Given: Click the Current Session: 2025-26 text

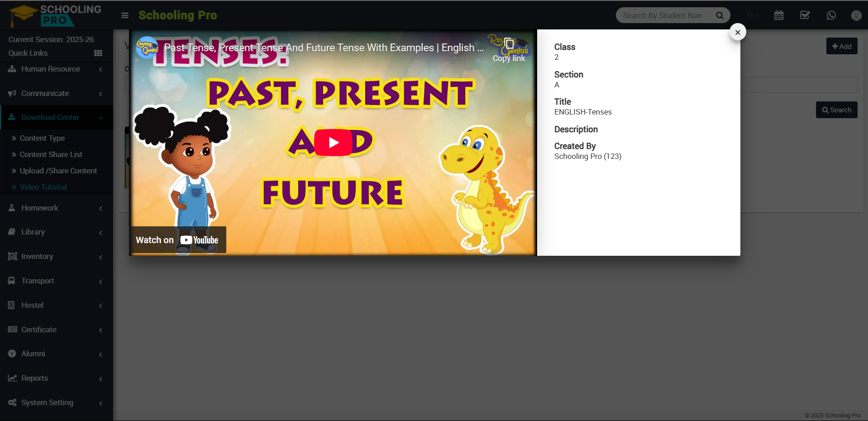Looking at the screenshot, I should click(x=51, y=39).
